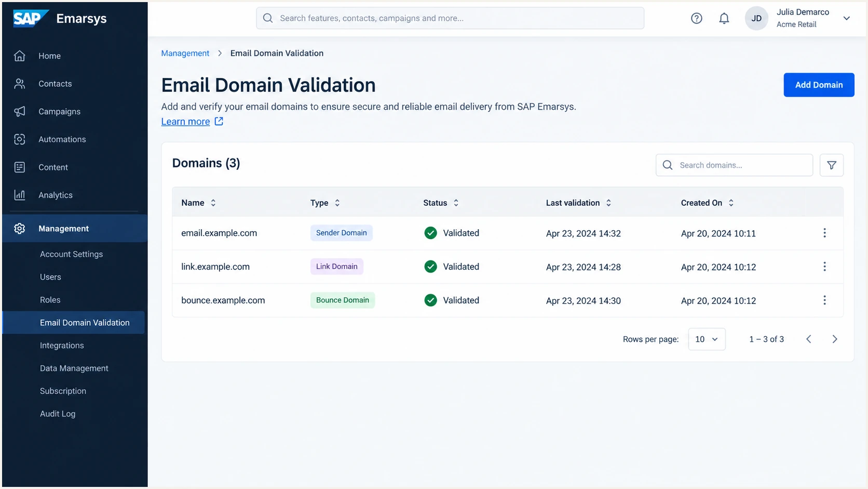
Task: Click the Contacts people icon
Action: point(20,84)
